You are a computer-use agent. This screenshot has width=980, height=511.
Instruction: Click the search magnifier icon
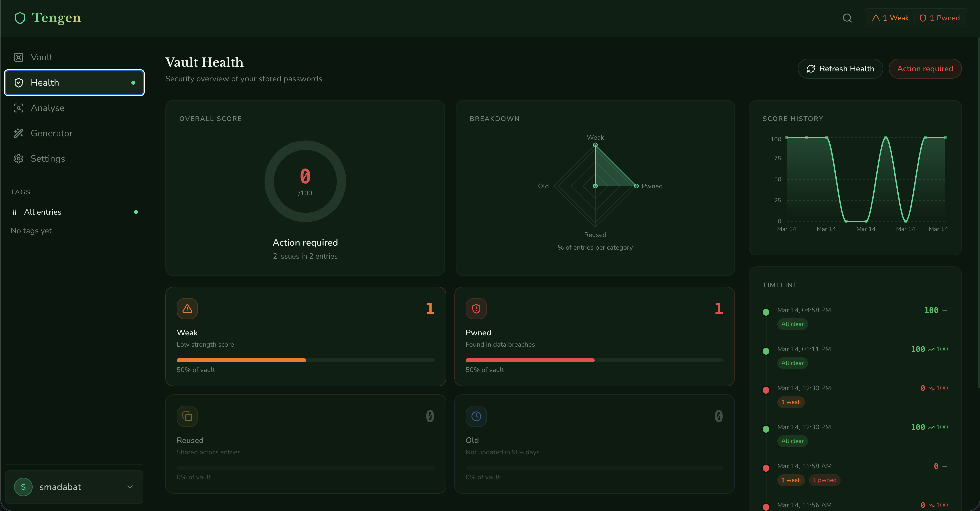click(x=847, y=18)
